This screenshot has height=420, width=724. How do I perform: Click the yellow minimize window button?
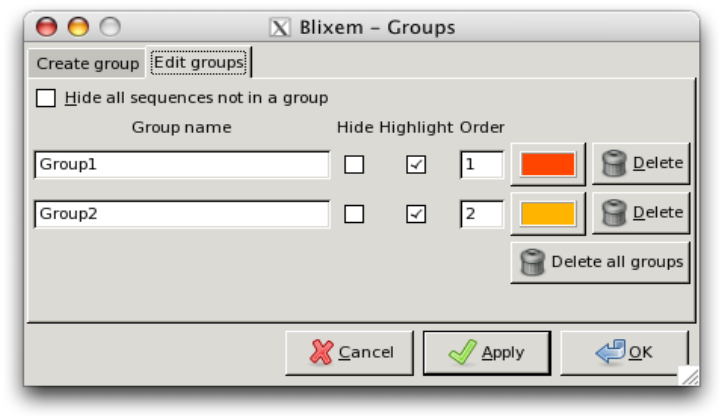(78, 27)
